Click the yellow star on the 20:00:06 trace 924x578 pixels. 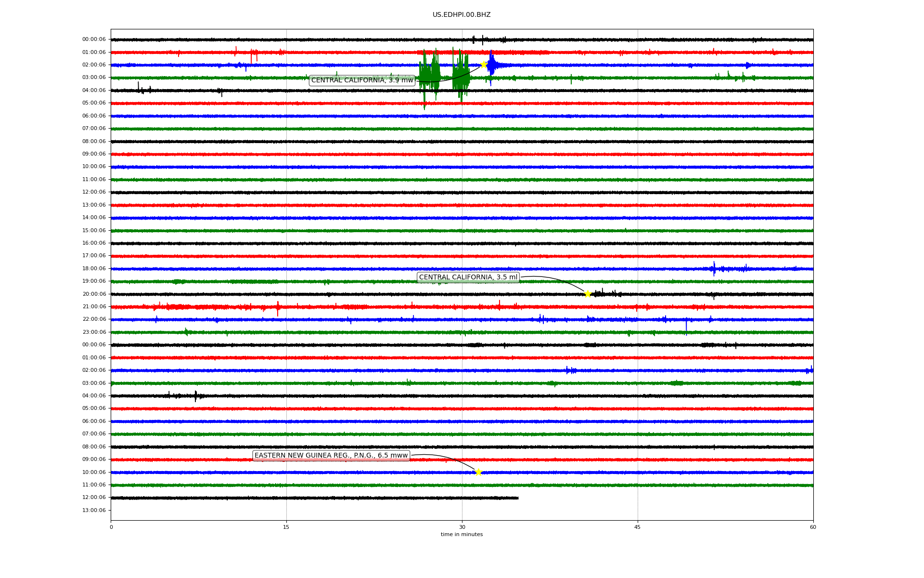tap(588, 294)
